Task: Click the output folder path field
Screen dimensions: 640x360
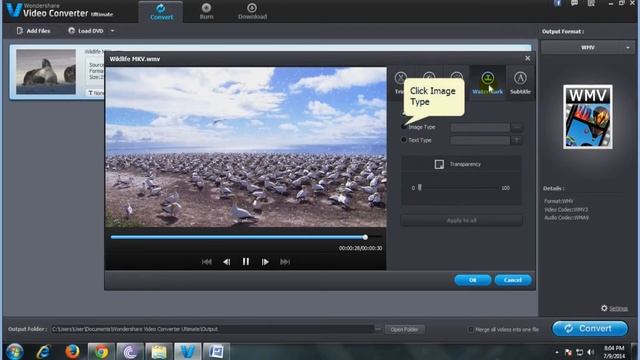Action: (212, 329)
